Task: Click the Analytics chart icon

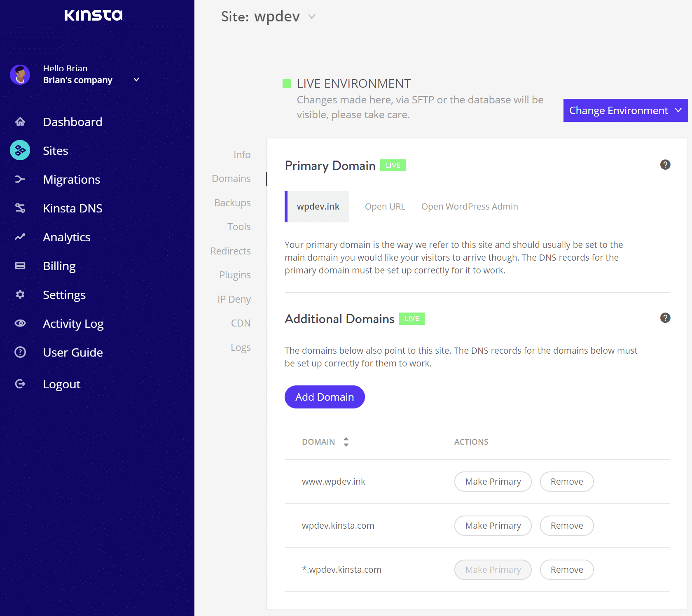Action: click(x=20, y=237)
